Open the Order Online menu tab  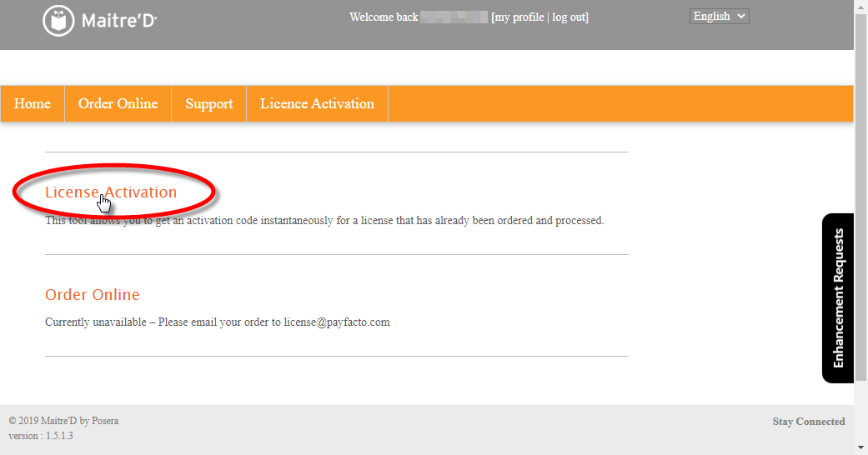(118, 103)
